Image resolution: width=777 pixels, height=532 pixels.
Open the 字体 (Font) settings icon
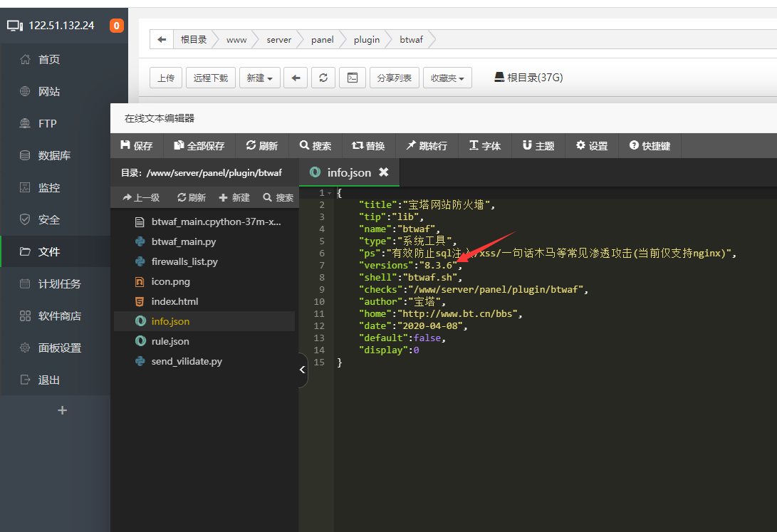pyautogui.click(x=485, y=145)
